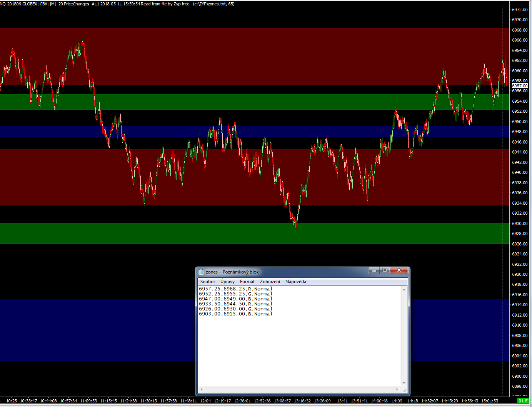The image size is (532, 407).
Task: Click the green OLE status indicator
Action: (x=523, y=401)
